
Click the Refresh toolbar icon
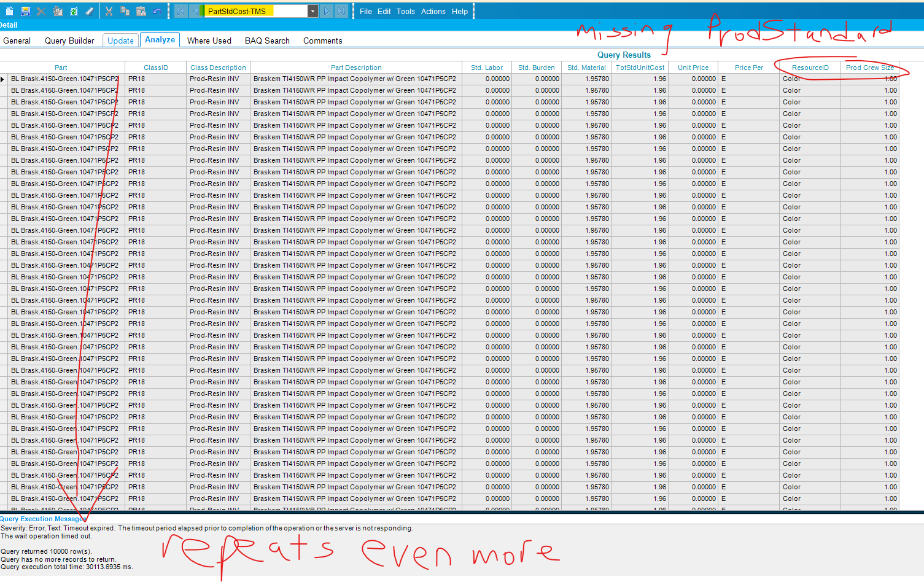point(74,11)
